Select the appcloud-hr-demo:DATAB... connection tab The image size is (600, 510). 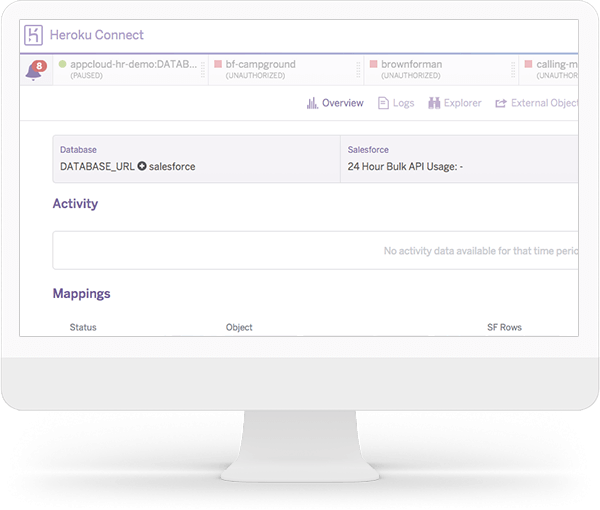coord(130,70)
